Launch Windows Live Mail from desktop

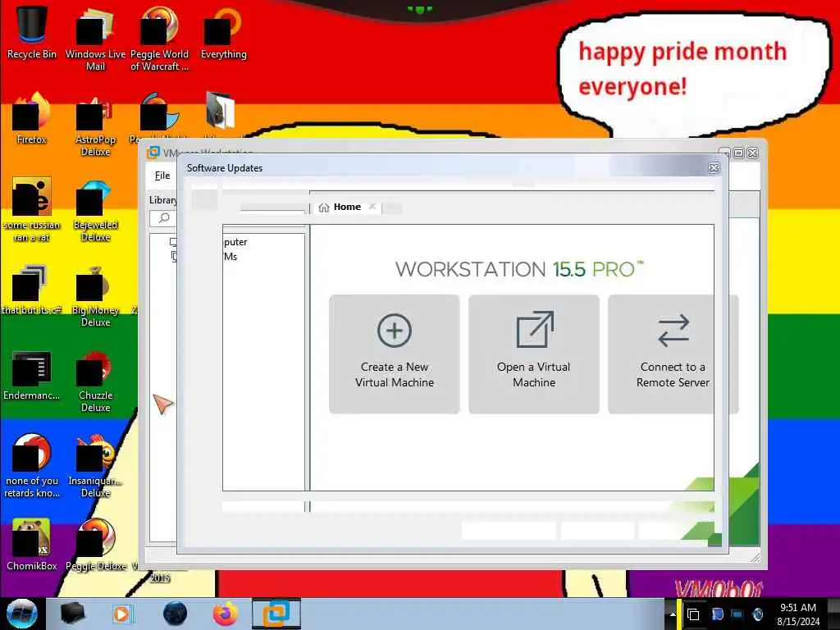(95, 38)
